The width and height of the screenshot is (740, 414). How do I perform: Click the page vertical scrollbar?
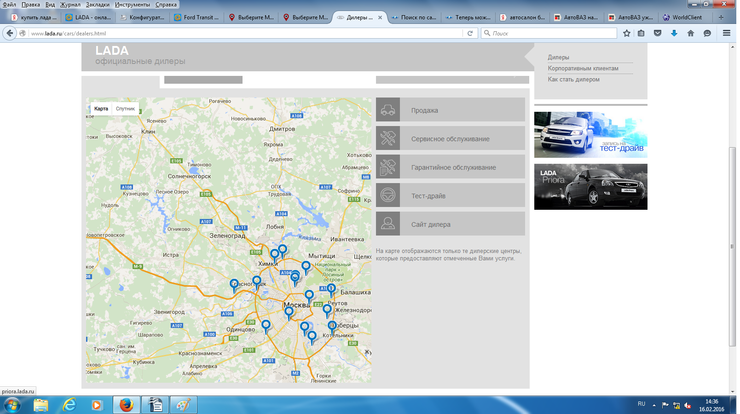tap(732, 245)
